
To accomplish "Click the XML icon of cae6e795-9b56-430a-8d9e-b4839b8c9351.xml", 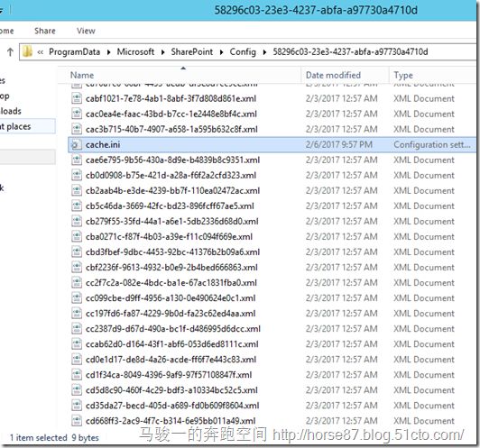I will (77, 160).
